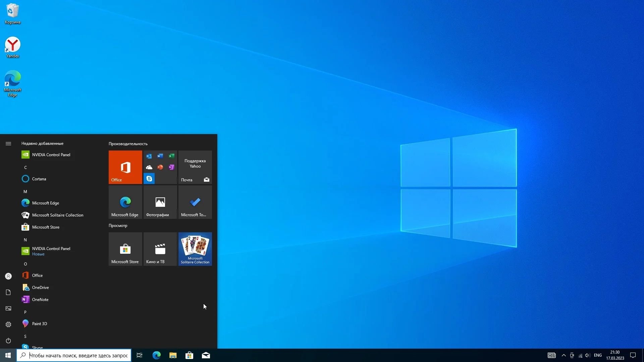Screen dimensions: 644x362
Task: Open OneNote from Start menu apps list
Action: point(40,299)
